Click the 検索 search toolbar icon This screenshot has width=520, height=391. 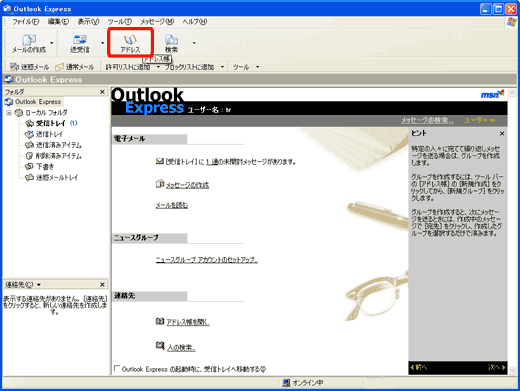171,43
